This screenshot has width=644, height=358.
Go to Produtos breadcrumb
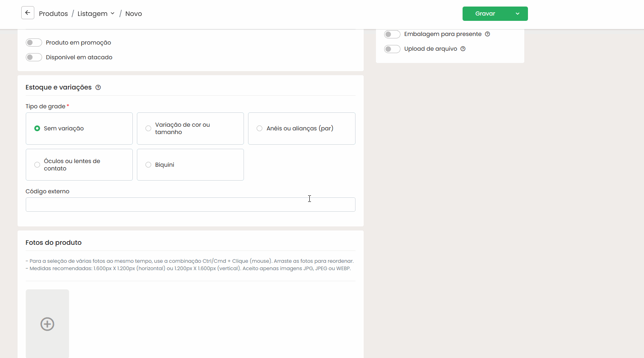pos(54,13)
